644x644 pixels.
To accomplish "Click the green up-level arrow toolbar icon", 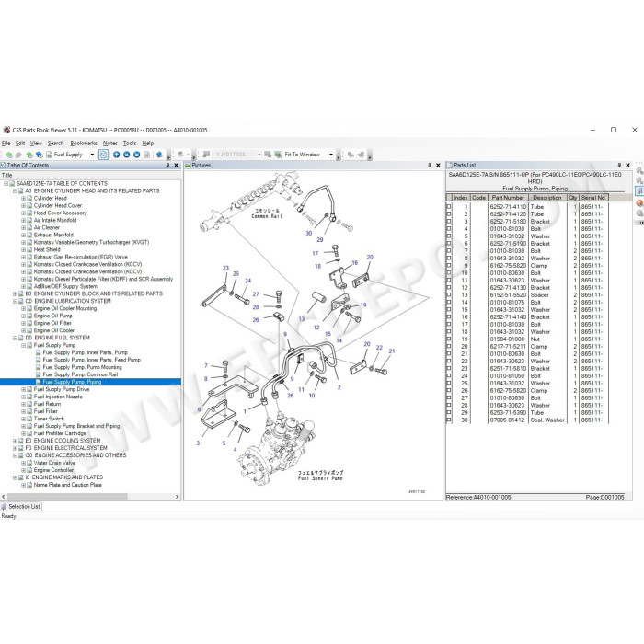I will coord(29,155).
